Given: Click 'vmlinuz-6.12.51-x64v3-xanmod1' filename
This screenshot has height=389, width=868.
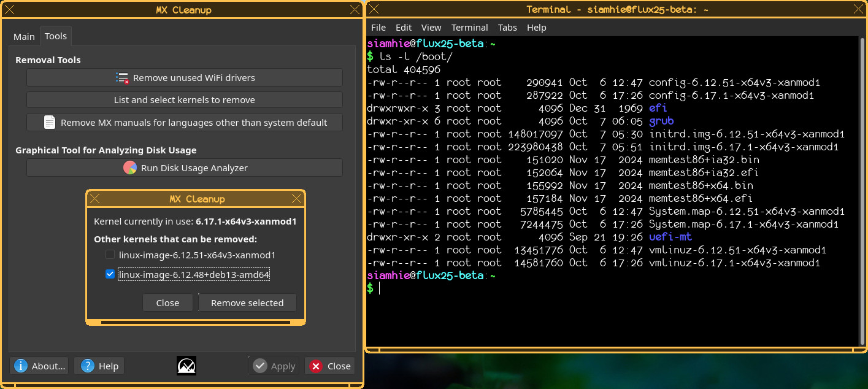Looking at the screenshot, I should pyautogui.click(x=737, y=250).
